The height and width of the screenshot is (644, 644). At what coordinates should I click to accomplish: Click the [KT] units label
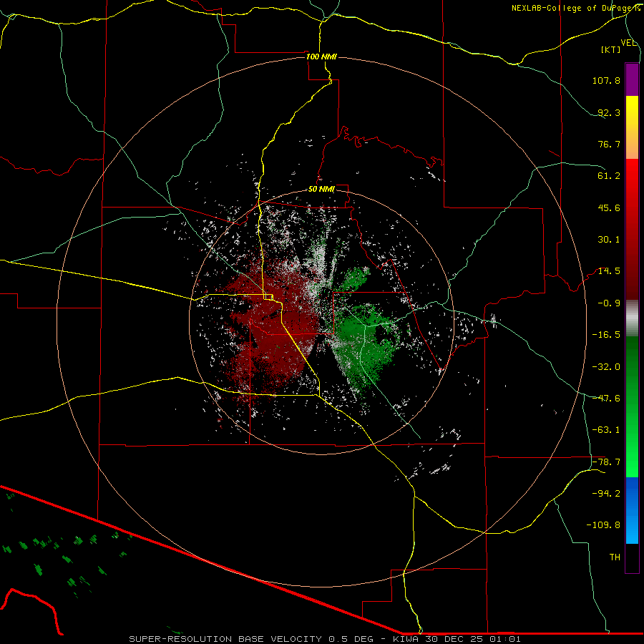click(x=611, y=49)
